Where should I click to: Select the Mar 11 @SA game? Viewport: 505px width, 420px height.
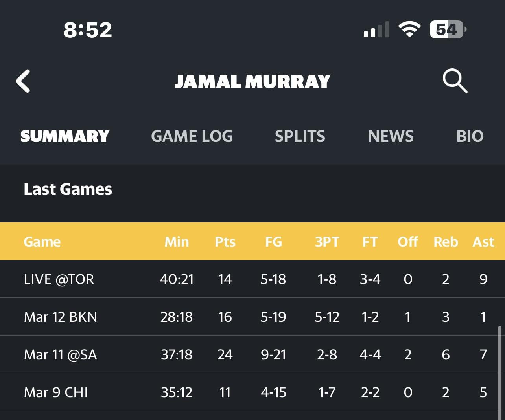point(61,355)
